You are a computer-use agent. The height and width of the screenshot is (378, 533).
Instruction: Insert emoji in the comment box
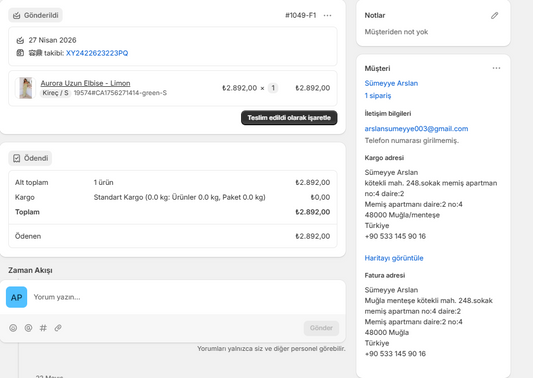click(x=13, y=328)
